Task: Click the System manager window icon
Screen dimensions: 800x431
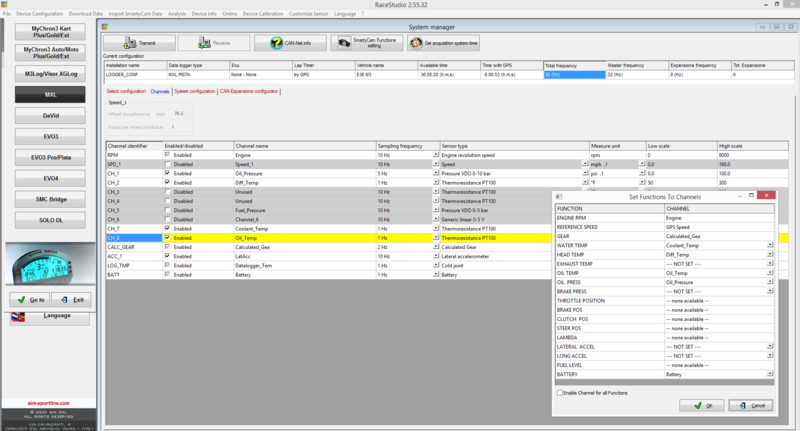Action: [105, 27]
